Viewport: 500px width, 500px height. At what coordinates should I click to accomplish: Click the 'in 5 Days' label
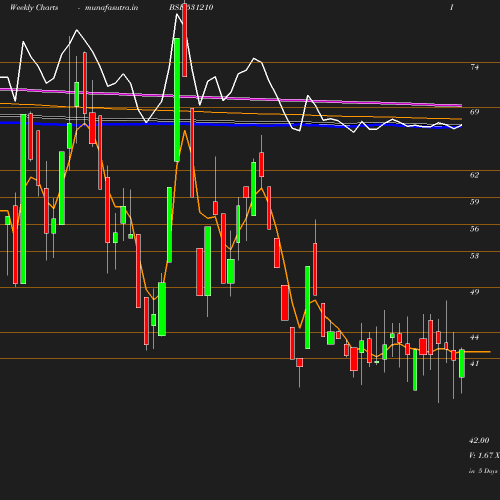click(x=483, y=471)
